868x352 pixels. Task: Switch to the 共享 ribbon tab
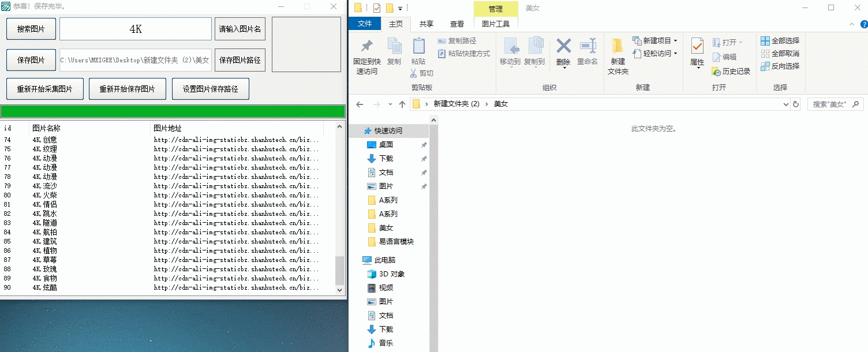click(426, 24)
